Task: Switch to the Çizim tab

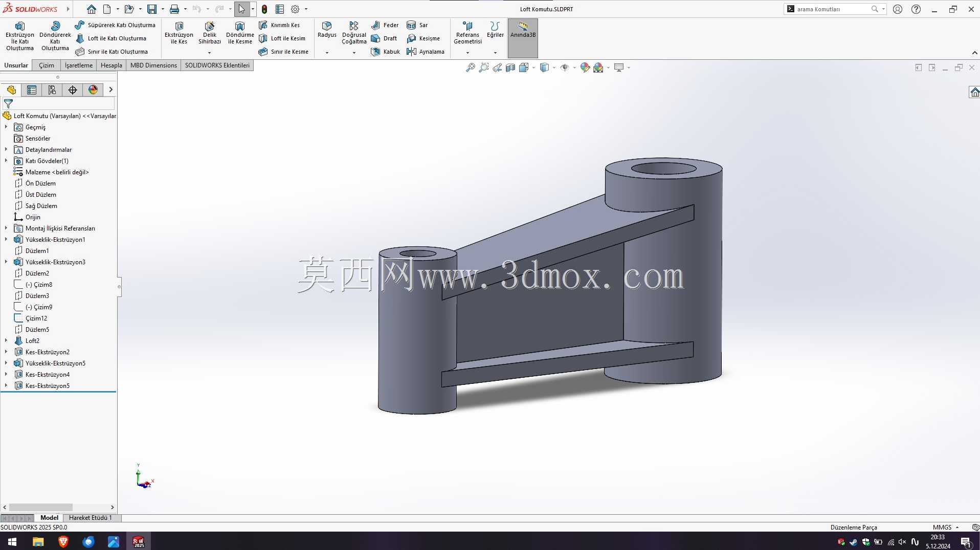Action: click(47, 65)
